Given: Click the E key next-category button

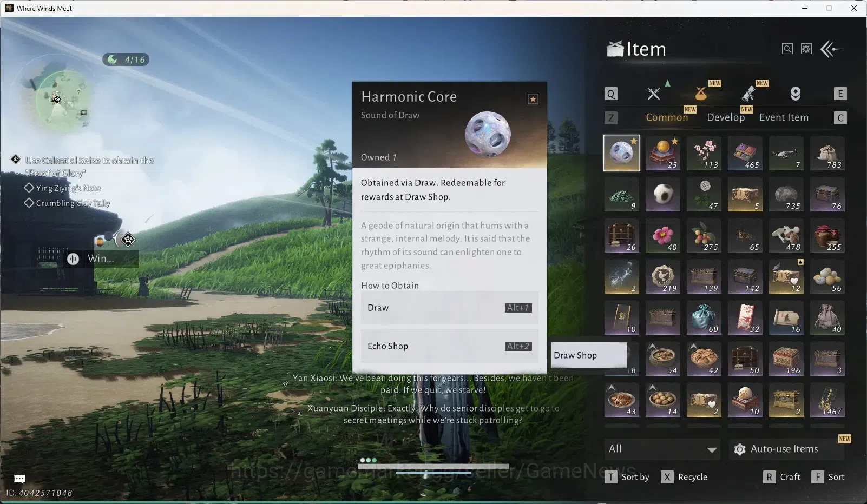Looking at the screenshot, I should coord(840,94).
